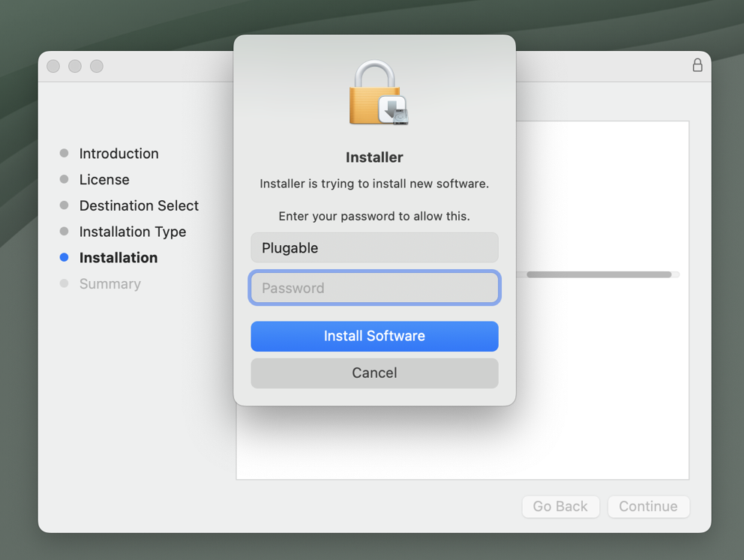This screenshot has width=744, height=560.
Task: Click the lock icon in the title bar
Action: [x=697, y=65]
